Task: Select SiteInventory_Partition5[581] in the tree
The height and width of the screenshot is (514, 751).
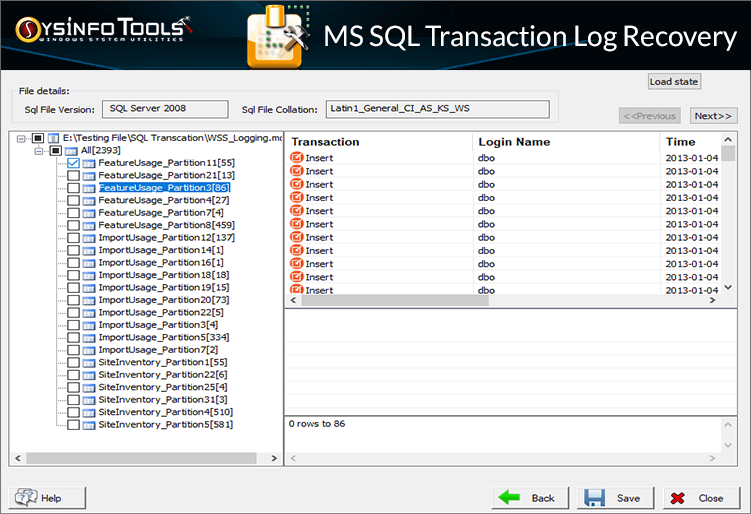Action: pyautogui.click(x=165, y=424)
